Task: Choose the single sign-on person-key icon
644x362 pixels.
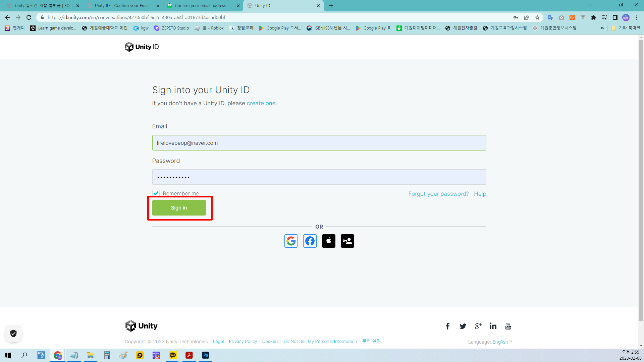Action: 347,241
